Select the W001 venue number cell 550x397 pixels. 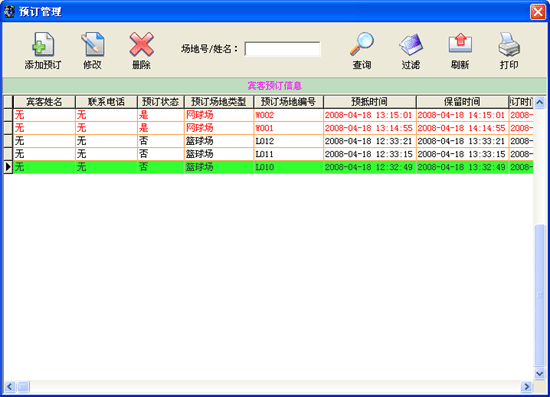288,128
